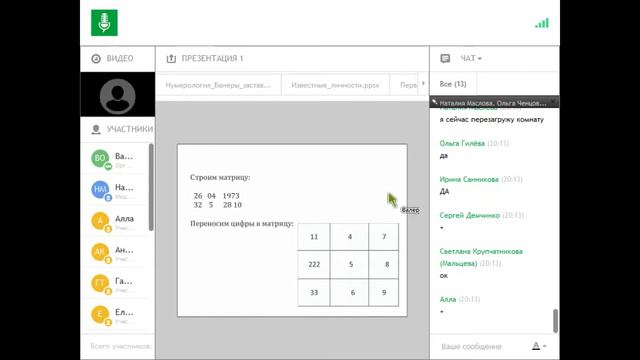This screenshot has height=360, width=640.
Task: Expand the ЧАТ dropdown
Action: [x=471, y=58]
